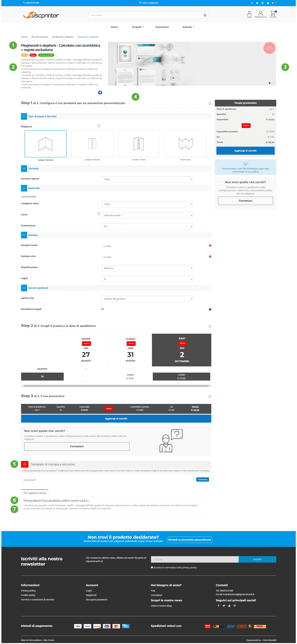Click the search magnifier icon
Viewport: 297px width, 644px height.
(205, 15)
